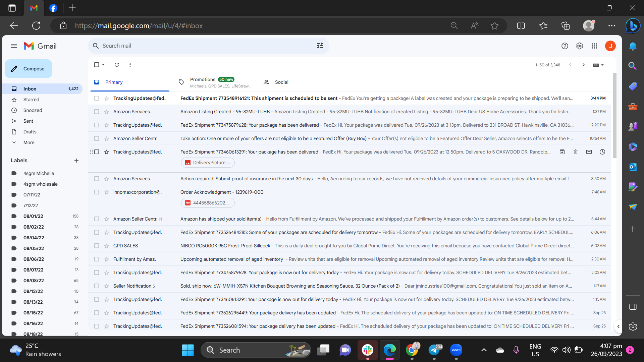Open the Inbox folder
This screenshot has height=362, width=644.
[x=42, y=89]
